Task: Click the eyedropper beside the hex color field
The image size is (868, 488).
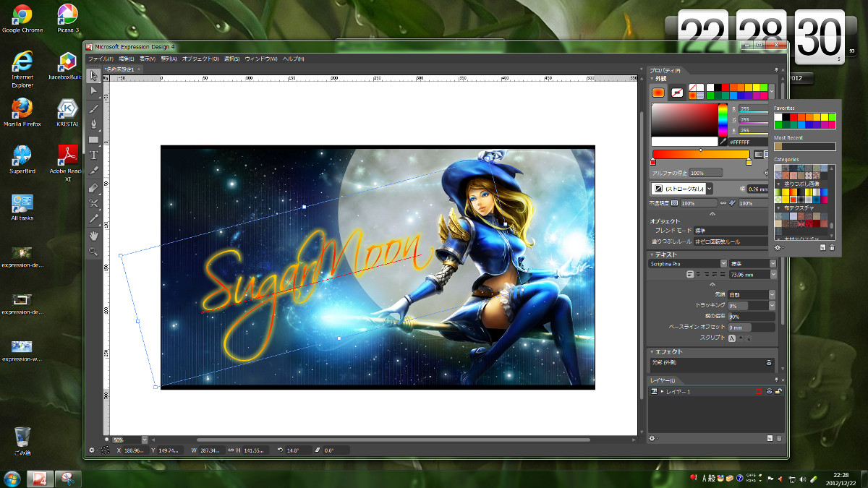Action: click(722, 142)
